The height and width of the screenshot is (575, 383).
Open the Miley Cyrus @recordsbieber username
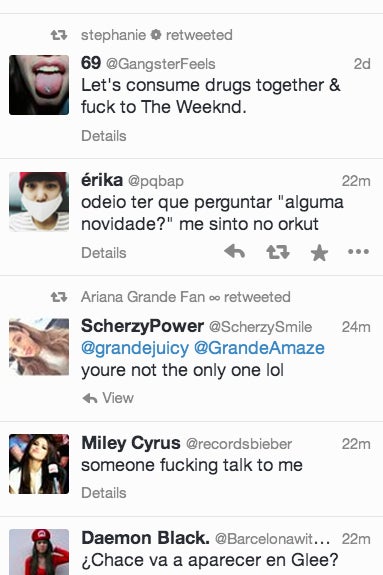point(239,444)
